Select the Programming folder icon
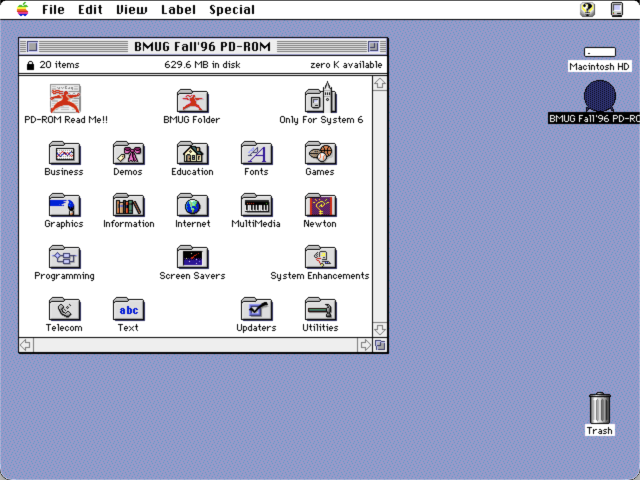Screen dimensions: 640x480 pyautogui.click(x=64, y=256)
